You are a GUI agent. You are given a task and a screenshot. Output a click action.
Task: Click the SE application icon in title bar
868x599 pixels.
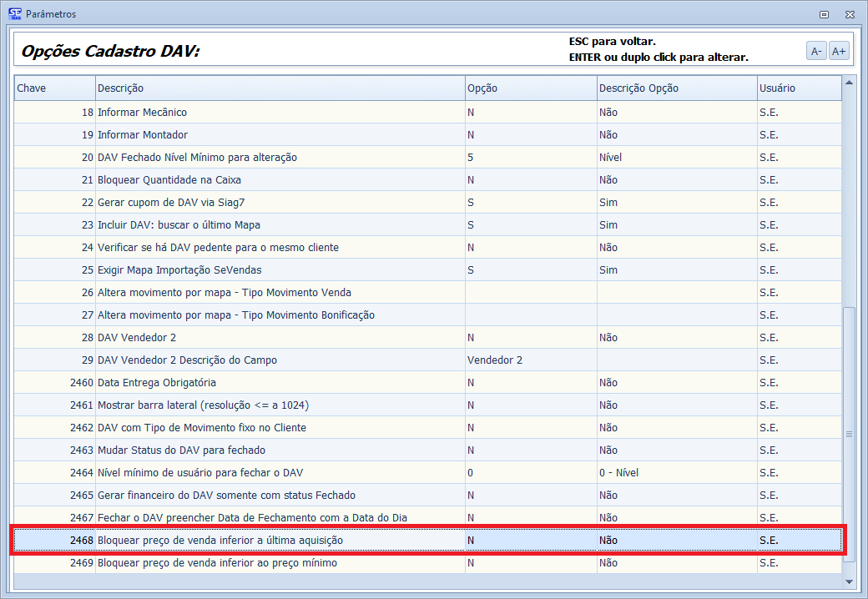(x=14, y=13)
